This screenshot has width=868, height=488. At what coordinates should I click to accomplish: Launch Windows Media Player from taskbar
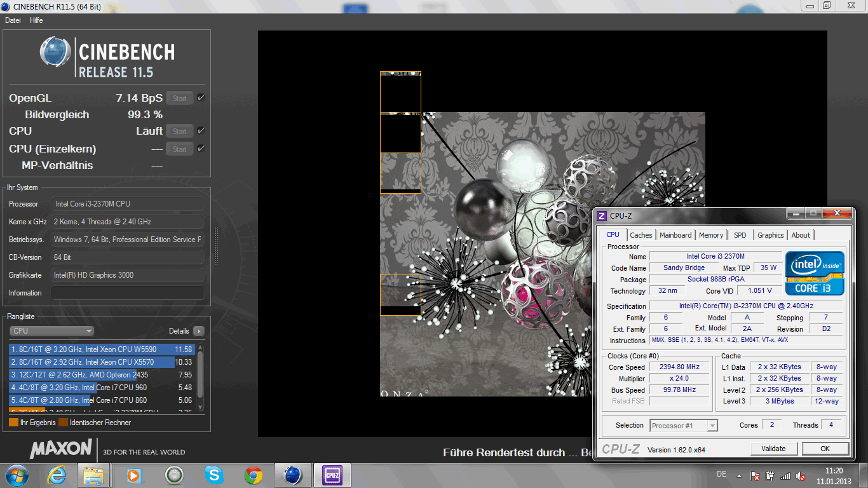coord(133,475)
